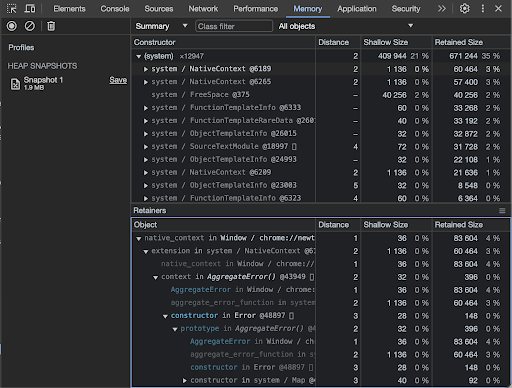Image resolution: width=512 pixels, height=388 pixels.
Task: Sort top table by Retained Size column
Action: pos(471,42)
